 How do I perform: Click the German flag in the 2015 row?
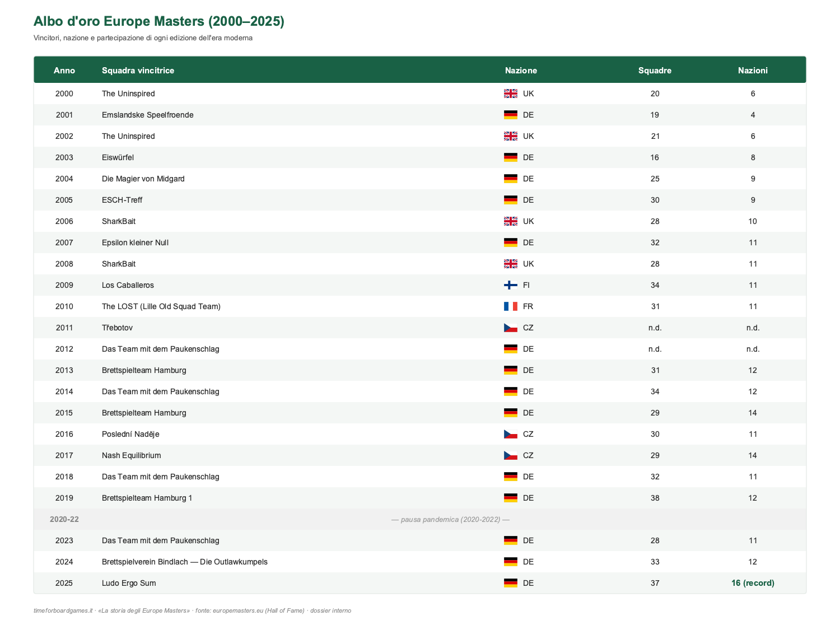click(x=510, y=413)
